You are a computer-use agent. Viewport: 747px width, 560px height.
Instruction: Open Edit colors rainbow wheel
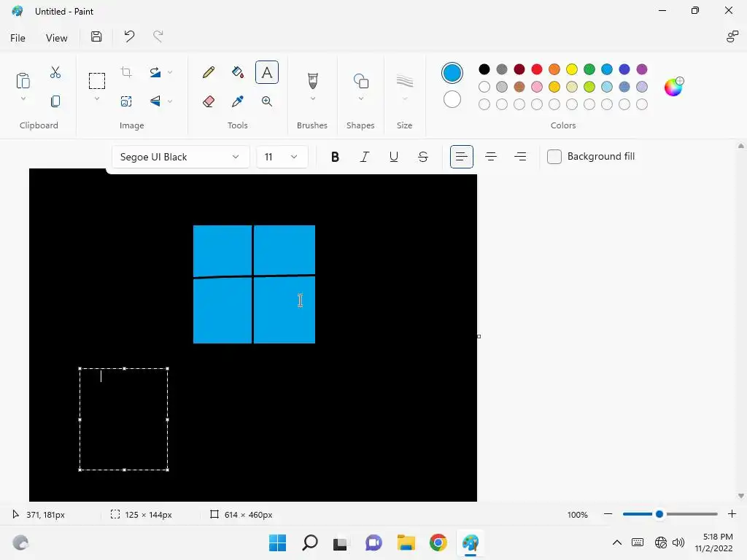[673, 87]
